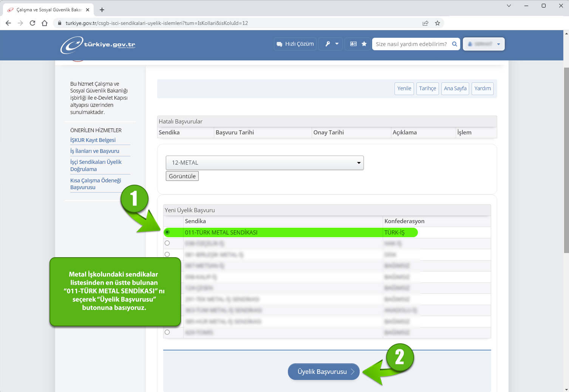Select the last union radio button
The image size is (569, 392).
click(x=167, y=332)
